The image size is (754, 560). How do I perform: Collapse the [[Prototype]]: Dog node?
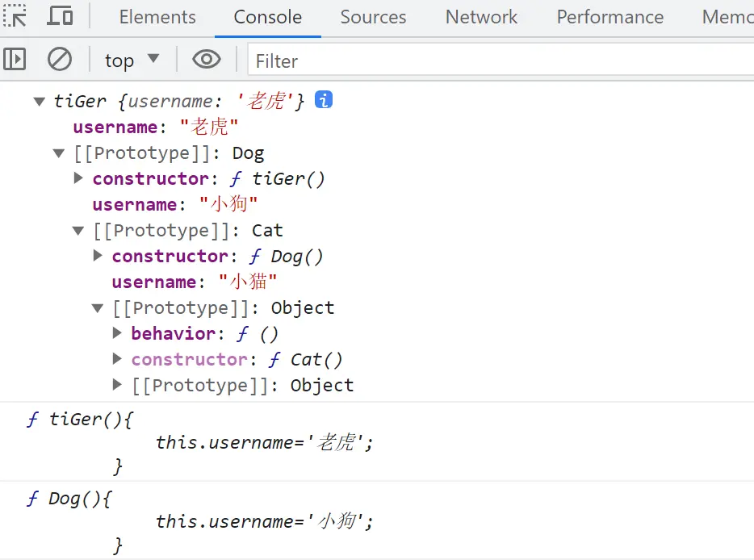(x=59, y=153)
